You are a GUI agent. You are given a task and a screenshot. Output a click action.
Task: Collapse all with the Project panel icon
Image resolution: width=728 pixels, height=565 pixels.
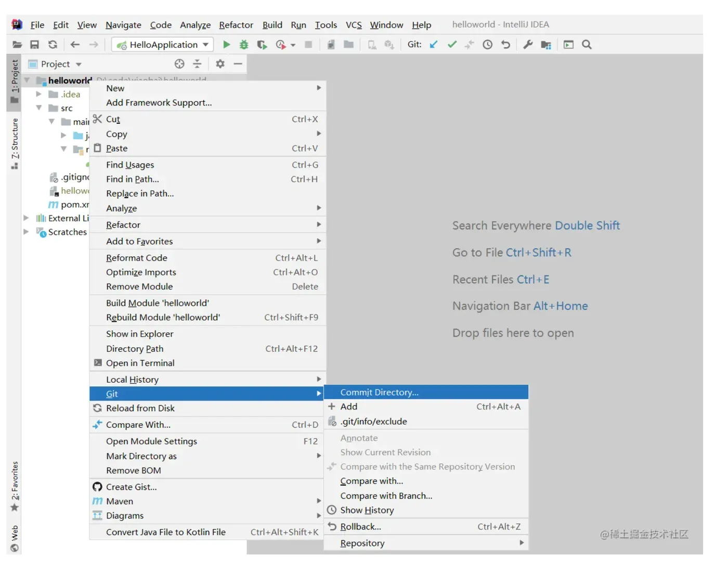tap(197, 64)
